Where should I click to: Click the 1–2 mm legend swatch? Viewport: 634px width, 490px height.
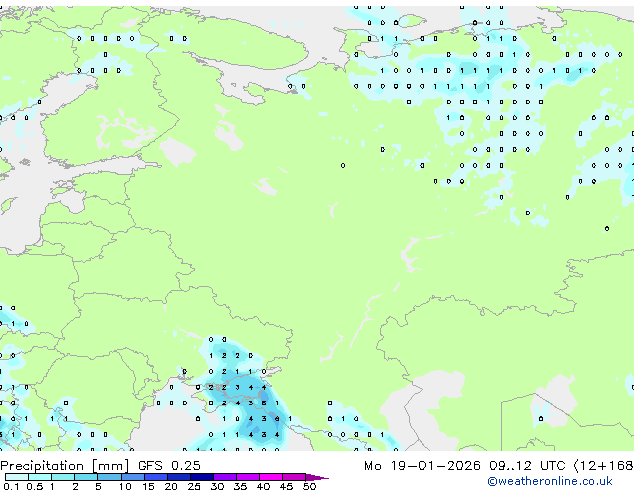pos(63,477)
